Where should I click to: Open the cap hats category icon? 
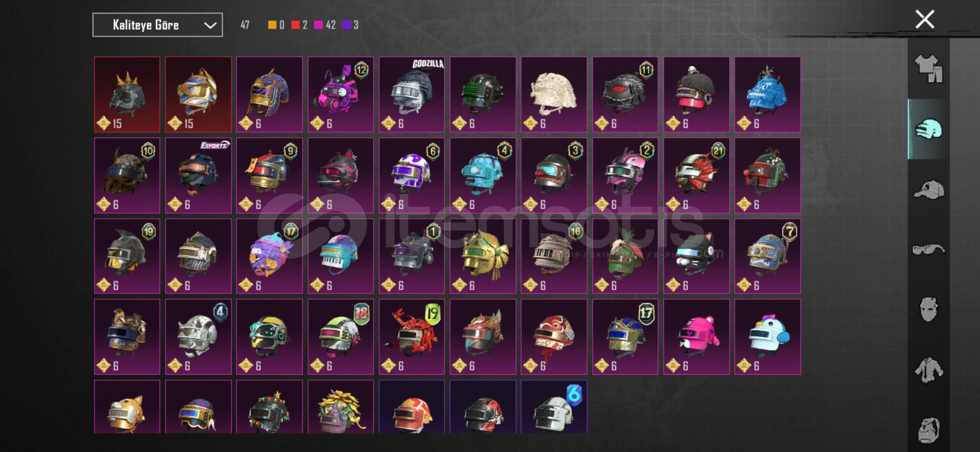click(928, 190)
